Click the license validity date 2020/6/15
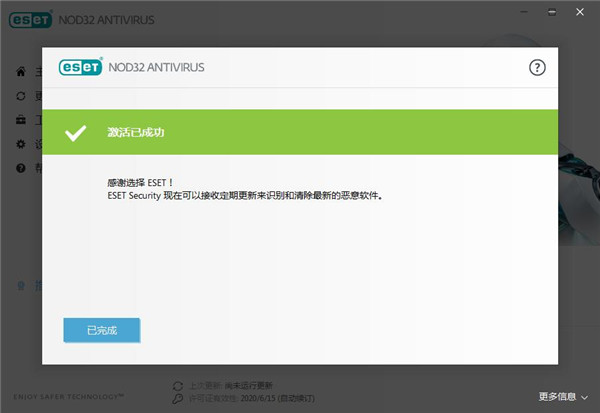 [x=253, y=396]
